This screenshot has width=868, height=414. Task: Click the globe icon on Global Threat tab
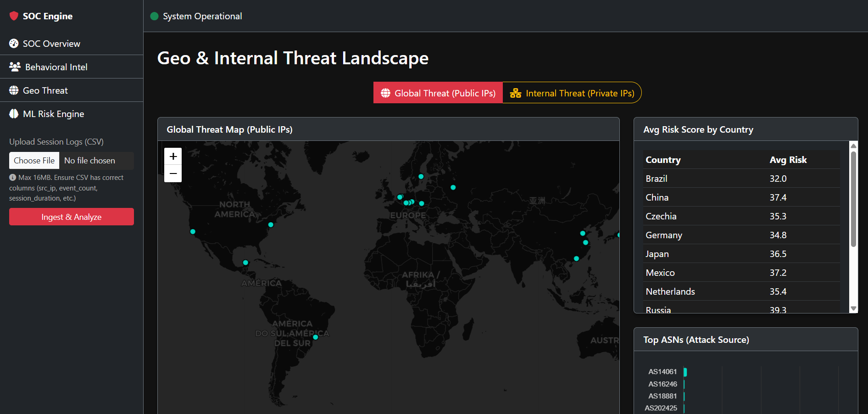pos(385,93)
